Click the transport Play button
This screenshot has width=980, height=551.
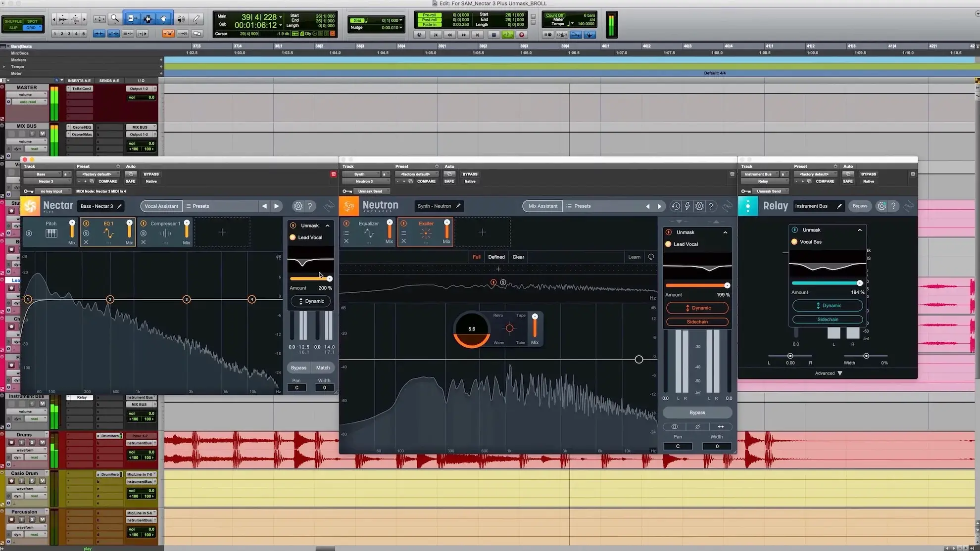[507, 35]
